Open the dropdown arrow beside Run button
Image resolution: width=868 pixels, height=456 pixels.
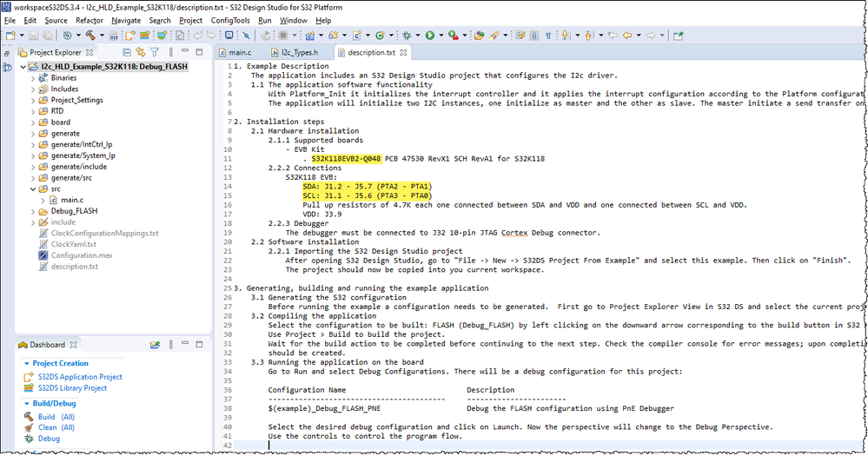coord(441,36)
